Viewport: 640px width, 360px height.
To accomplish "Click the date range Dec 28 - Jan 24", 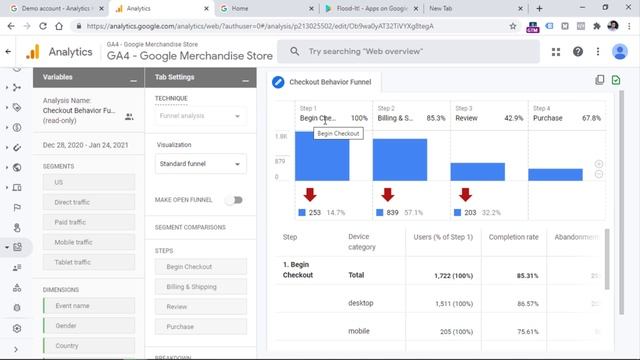I will (x=85, y=145).
